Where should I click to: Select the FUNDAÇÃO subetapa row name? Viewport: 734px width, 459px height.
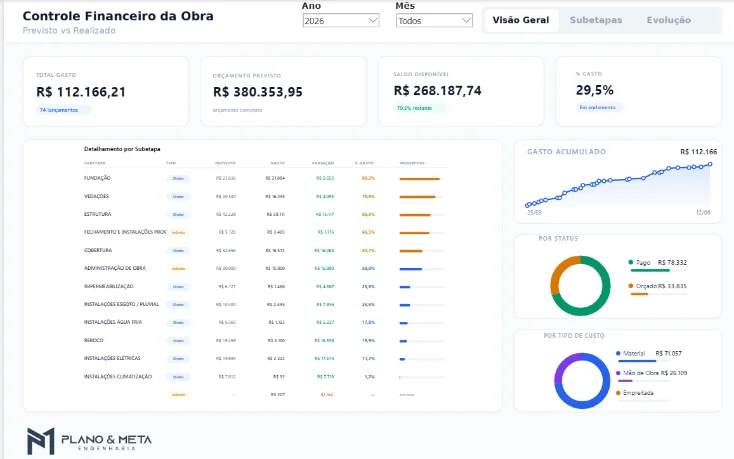(97, 178)
